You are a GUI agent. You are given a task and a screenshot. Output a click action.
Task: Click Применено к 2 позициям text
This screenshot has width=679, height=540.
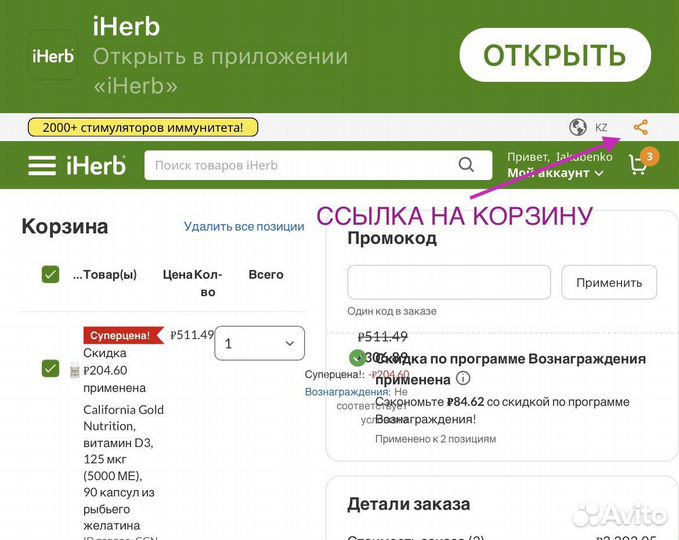click(436, 439)
